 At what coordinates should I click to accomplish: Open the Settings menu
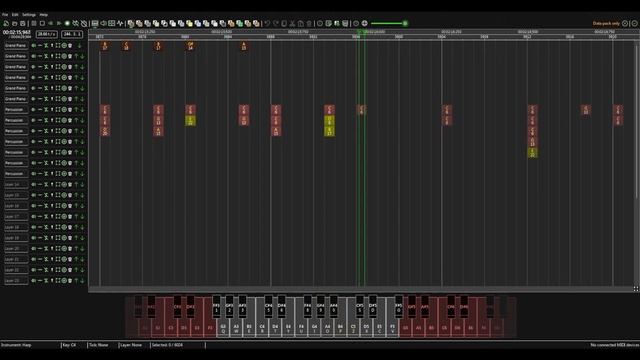click(x=29, y=15)
